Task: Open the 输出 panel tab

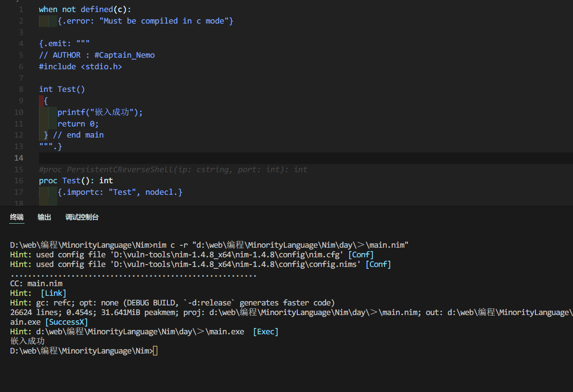Action: click(44, 217)
